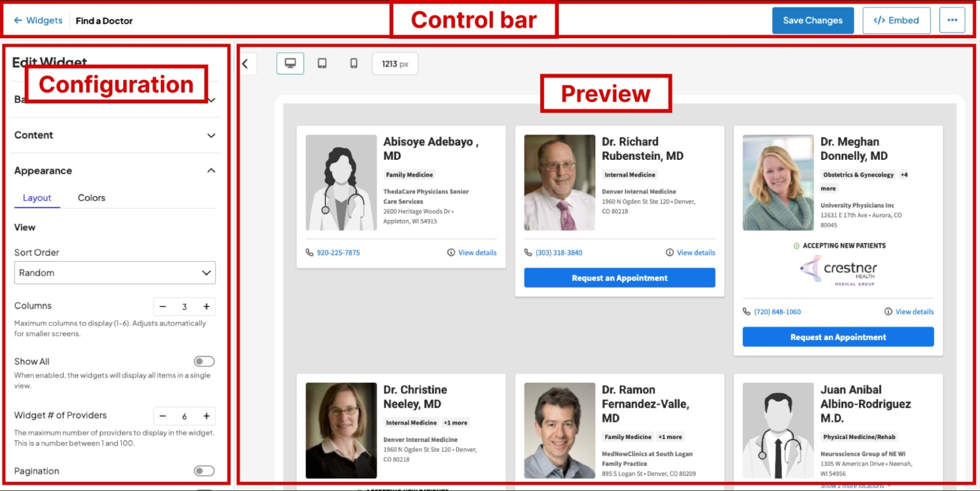Enable the Show All toggle
This screenshot has width=980, height=491.
click(x=204, y=361)
